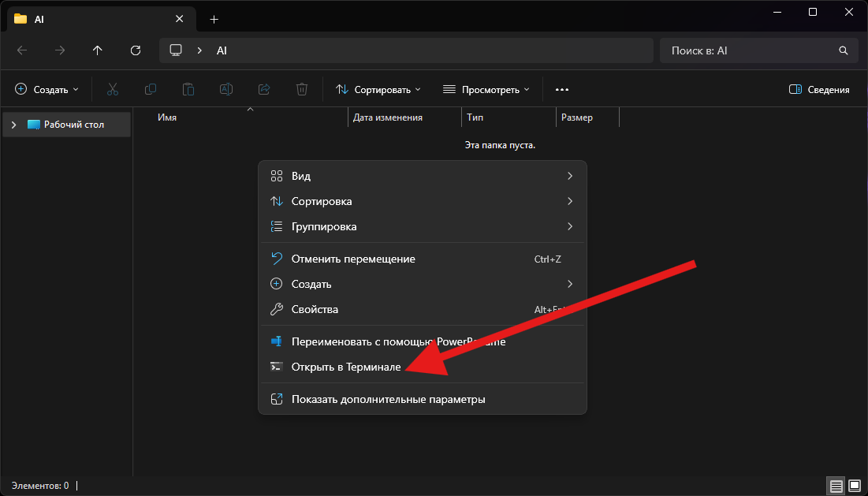Click the Delete trash icon
The width and height of the screenshot is (868, 496).
point(302,89)
